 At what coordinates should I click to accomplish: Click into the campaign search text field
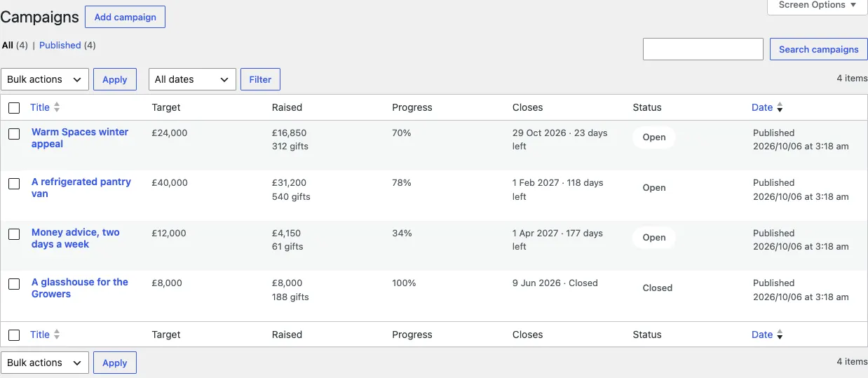(x=703, y=49)
